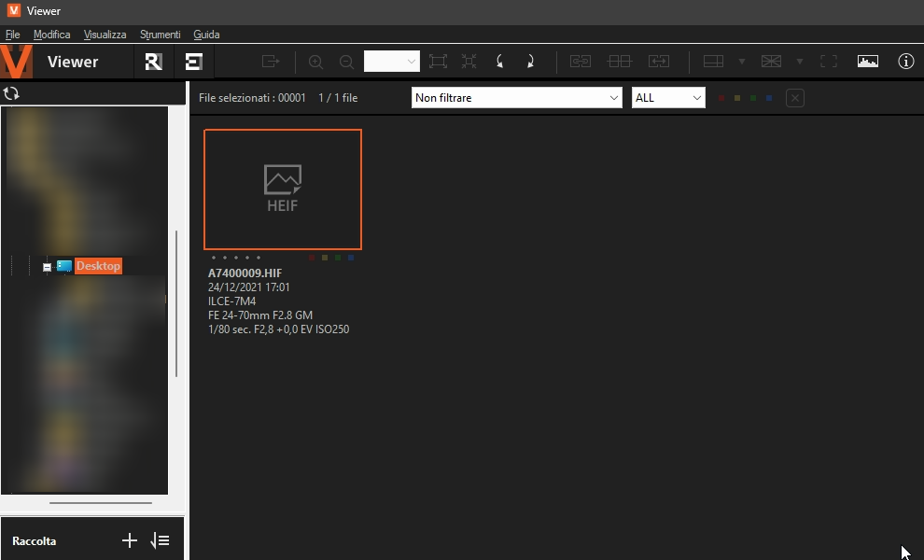Open the ALL dropdown
Screen dimensions: 924x560
[x=668, y=97]
